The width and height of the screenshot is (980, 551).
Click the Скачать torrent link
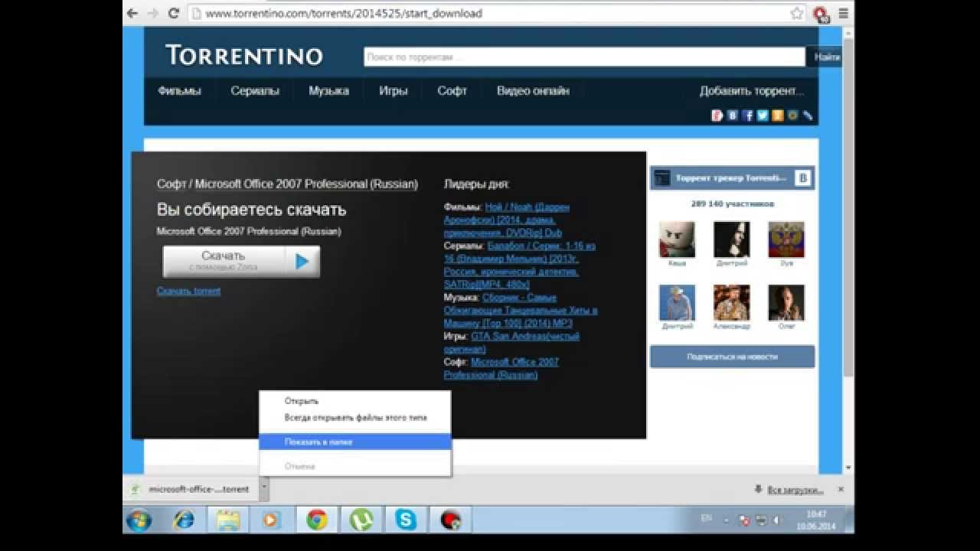(x=188, y=291)
